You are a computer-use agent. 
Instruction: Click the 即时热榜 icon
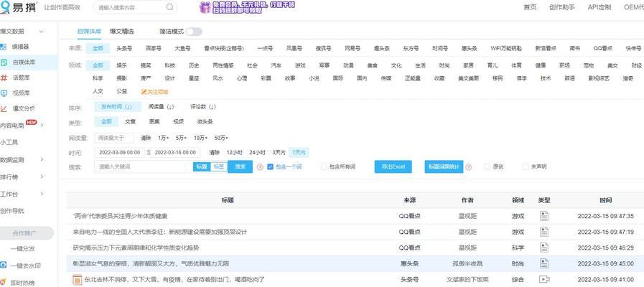tap(4, 283)
